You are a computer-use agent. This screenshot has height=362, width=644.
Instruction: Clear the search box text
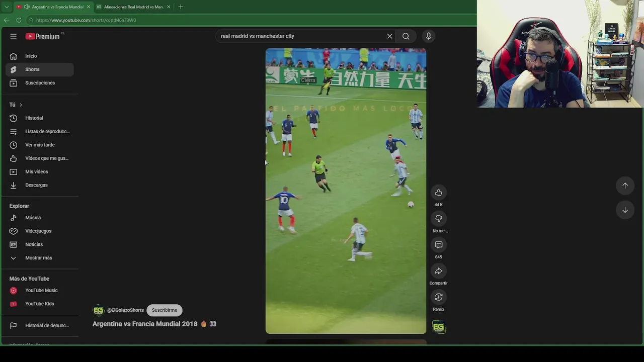click(x=389, y=36)
